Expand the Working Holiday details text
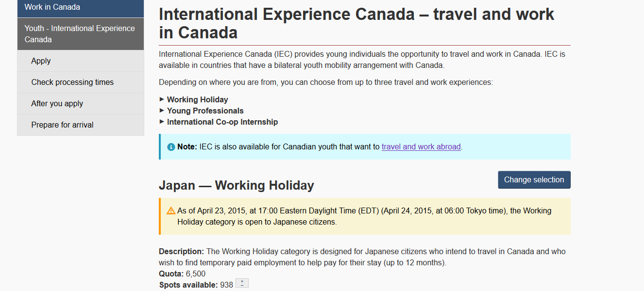644x291 pixels. [198, 99]
